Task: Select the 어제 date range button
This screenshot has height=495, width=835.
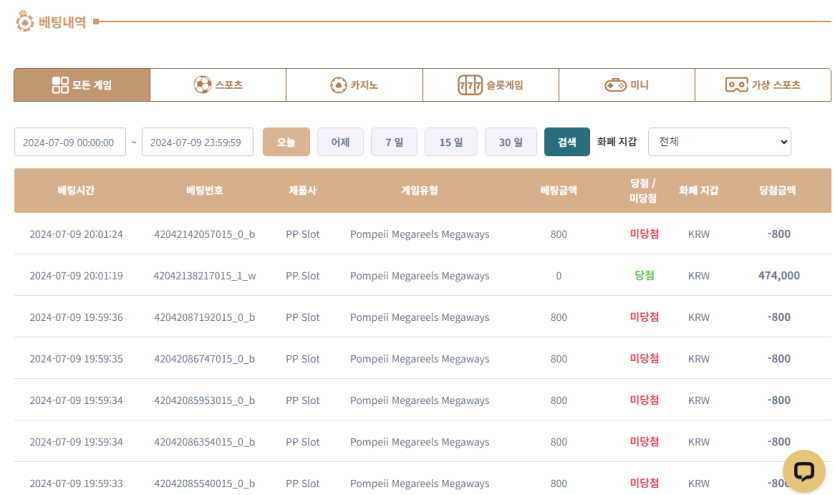Action: pos(340,142)
